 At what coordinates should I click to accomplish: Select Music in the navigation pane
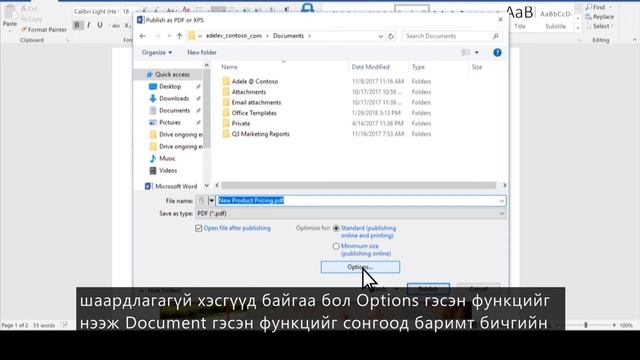(167, 158)
